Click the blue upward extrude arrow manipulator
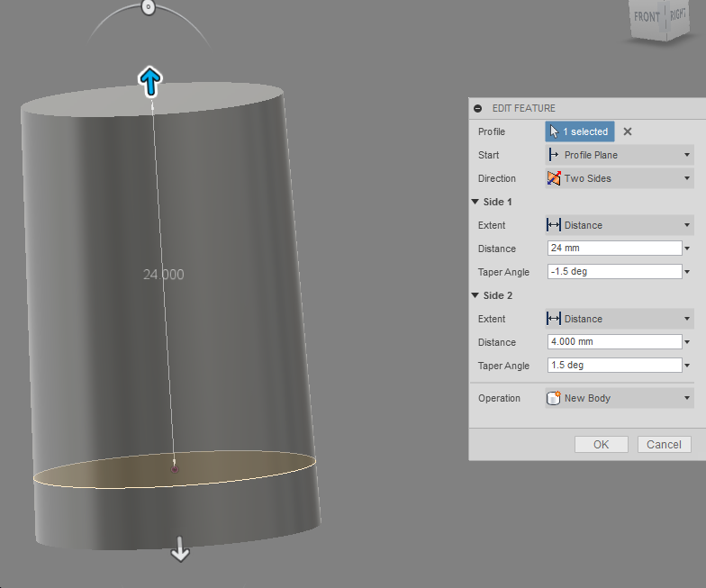The height and width of the screenshot is (588, 706). (149, 82)
